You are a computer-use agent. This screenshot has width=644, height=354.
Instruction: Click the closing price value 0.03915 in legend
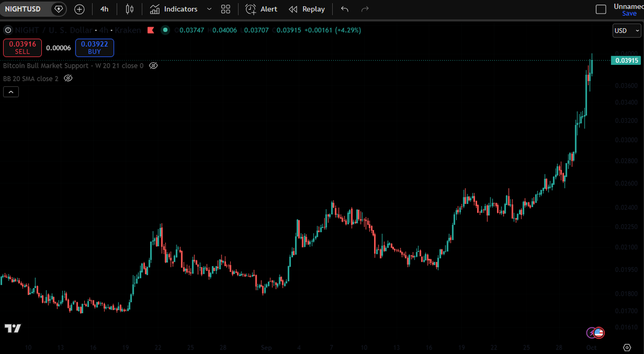pyautogui.click(x=288, y=30)
